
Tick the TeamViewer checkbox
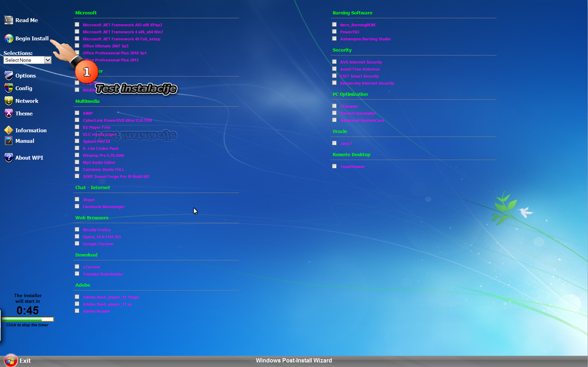[334, 166]
